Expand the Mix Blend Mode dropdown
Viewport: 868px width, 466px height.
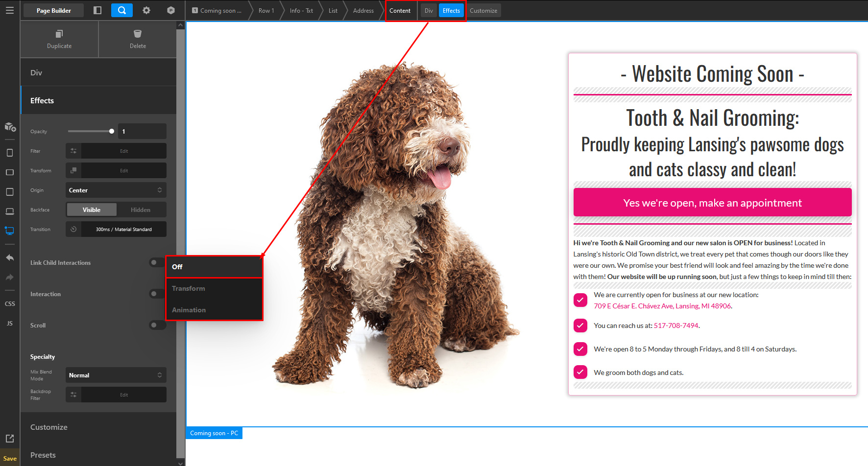[116, 375]
